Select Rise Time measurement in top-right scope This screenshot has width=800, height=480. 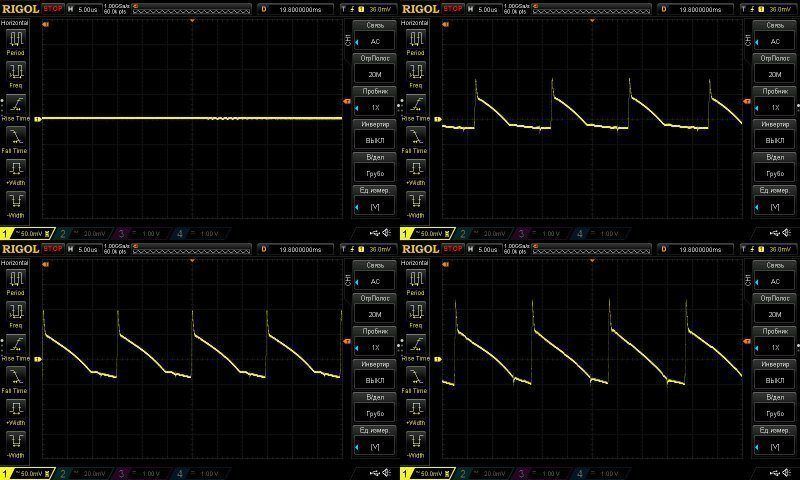416,108
